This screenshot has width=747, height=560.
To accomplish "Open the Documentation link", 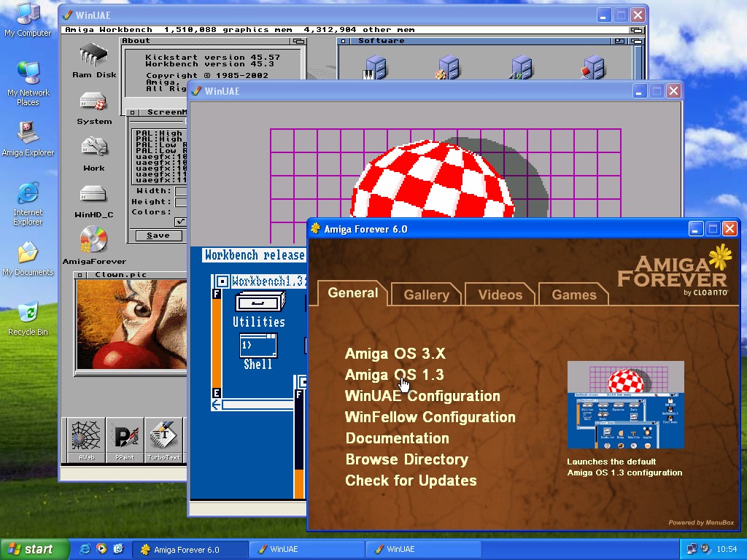I will [398, 438].
